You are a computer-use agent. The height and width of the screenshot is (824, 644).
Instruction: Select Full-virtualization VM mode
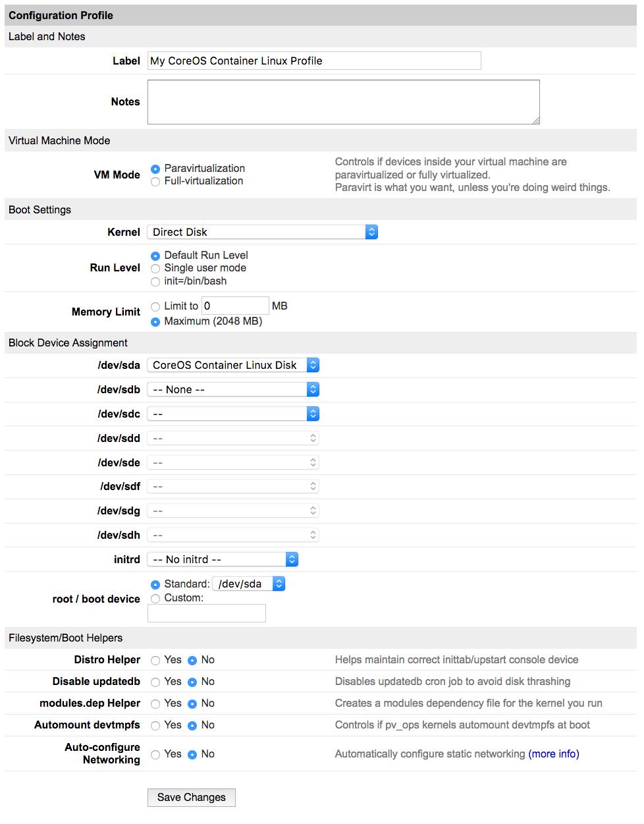click(x=155, y=181)
